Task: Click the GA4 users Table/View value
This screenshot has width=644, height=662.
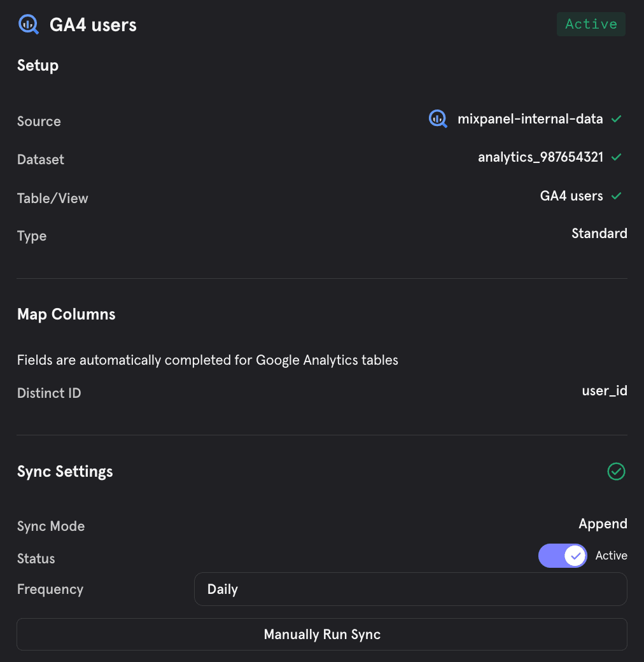Action: click(x=571, y=196)
